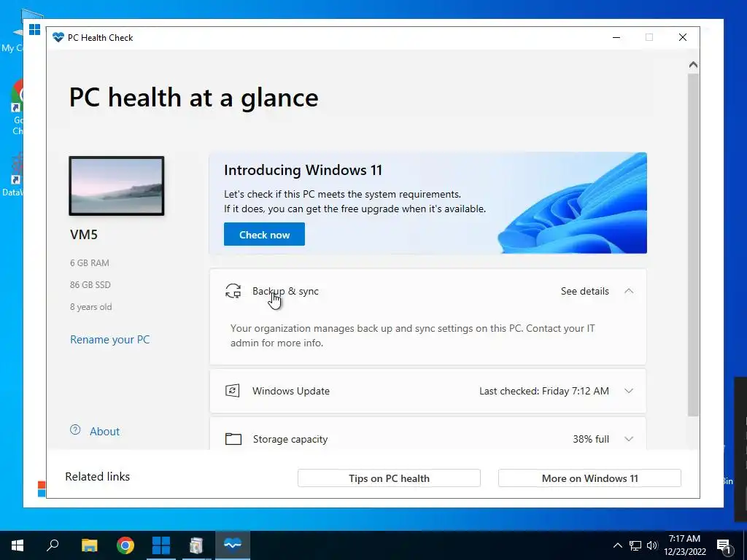Open More on Windows 11 link
The height and width of the screenshot is (560, 747).
[x=589, y=478]
